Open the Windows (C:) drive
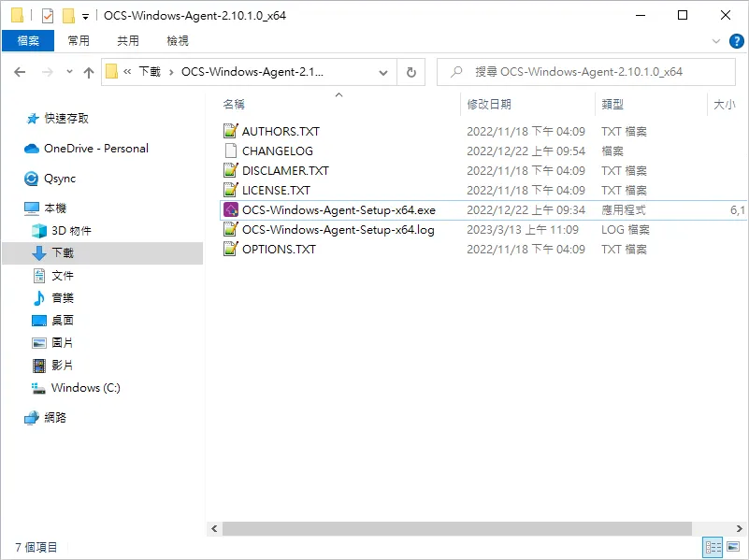Image resolution: width=749 pixels, height=560 pixels. click(x=85, y=388)
